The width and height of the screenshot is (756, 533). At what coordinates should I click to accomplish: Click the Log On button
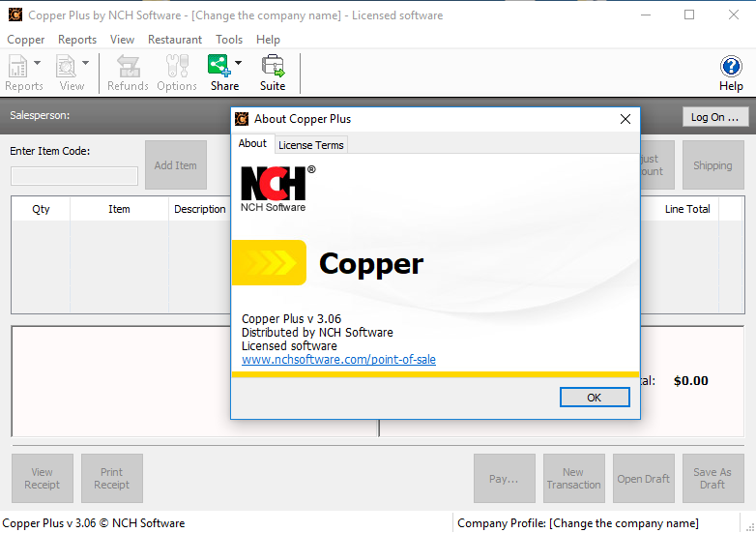tap(715, 117)
